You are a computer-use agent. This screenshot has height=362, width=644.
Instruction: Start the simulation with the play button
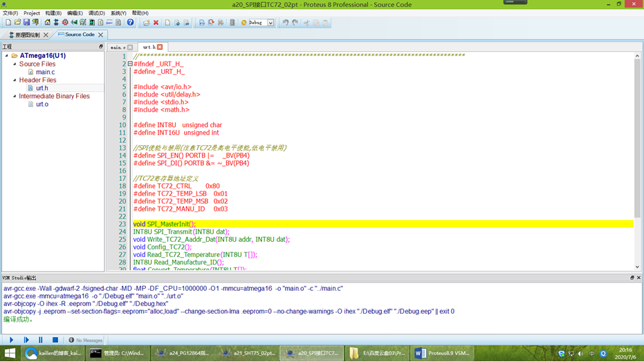(x=12, y=340)
